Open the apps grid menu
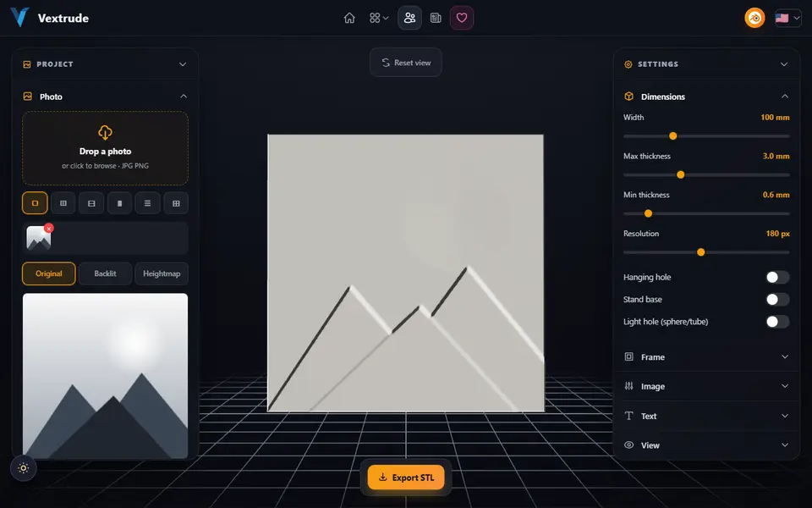812x508 pixels. coord(379,18)
